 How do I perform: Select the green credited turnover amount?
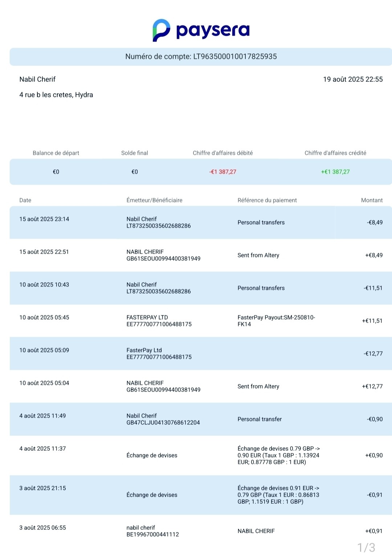[335, 172]
